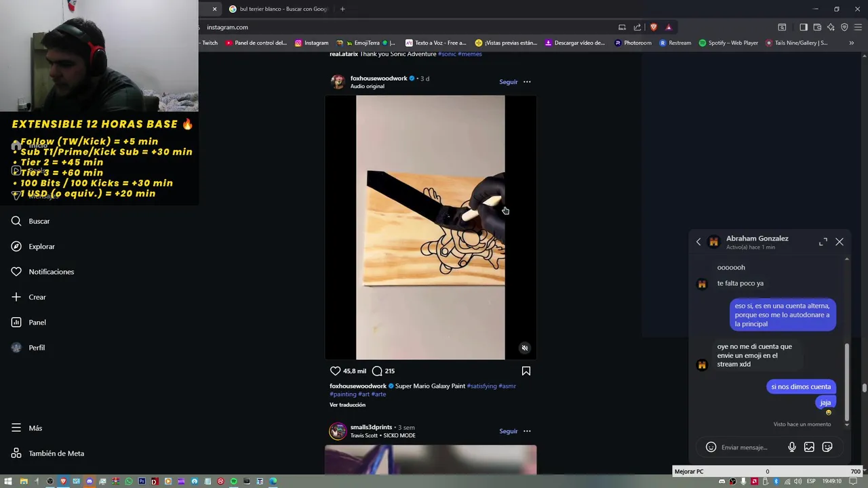Open Restream bookmark

[x=675, y=43]
